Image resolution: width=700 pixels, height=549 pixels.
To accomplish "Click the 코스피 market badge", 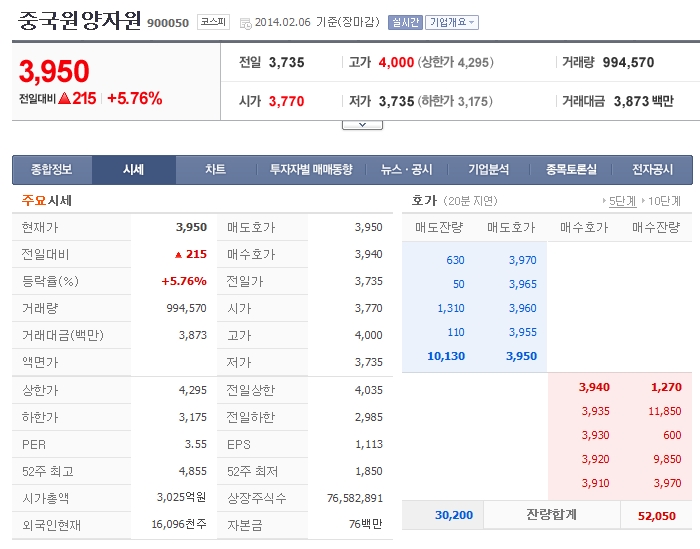I will click(213, 22).
